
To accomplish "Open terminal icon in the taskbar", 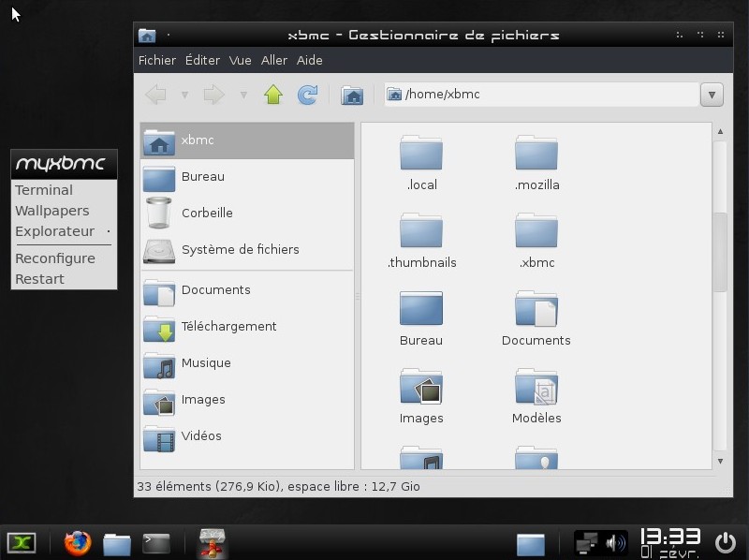I will click(x=156, y=543).
